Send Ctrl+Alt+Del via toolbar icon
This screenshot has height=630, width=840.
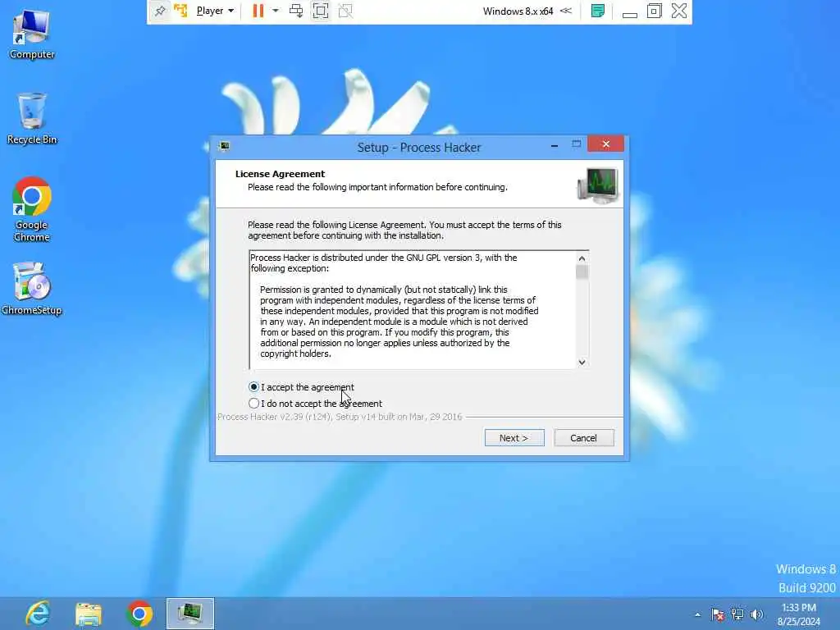[x=295, y=11]
